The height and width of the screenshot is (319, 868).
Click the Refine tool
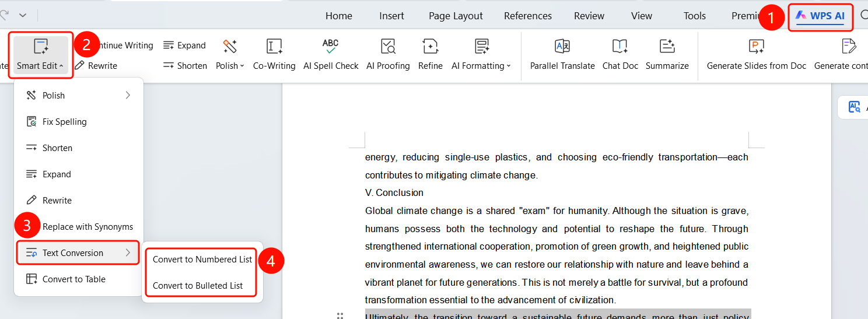[430, 55]
